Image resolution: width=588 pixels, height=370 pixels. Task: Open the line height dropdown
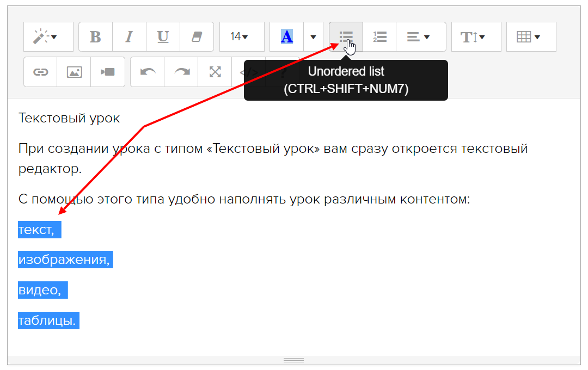(x=476, y=37)
